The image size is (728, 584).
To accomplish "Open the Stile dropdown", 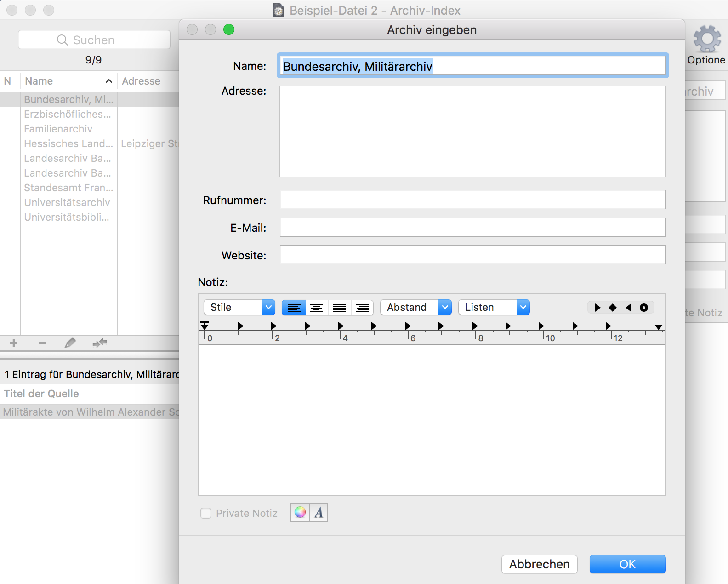I will (x=239, y=307).
